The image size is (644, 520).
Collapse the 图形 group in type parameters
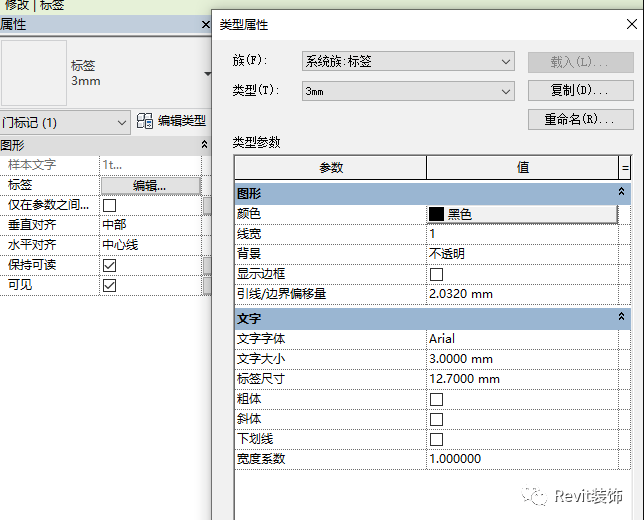(621, 192)
